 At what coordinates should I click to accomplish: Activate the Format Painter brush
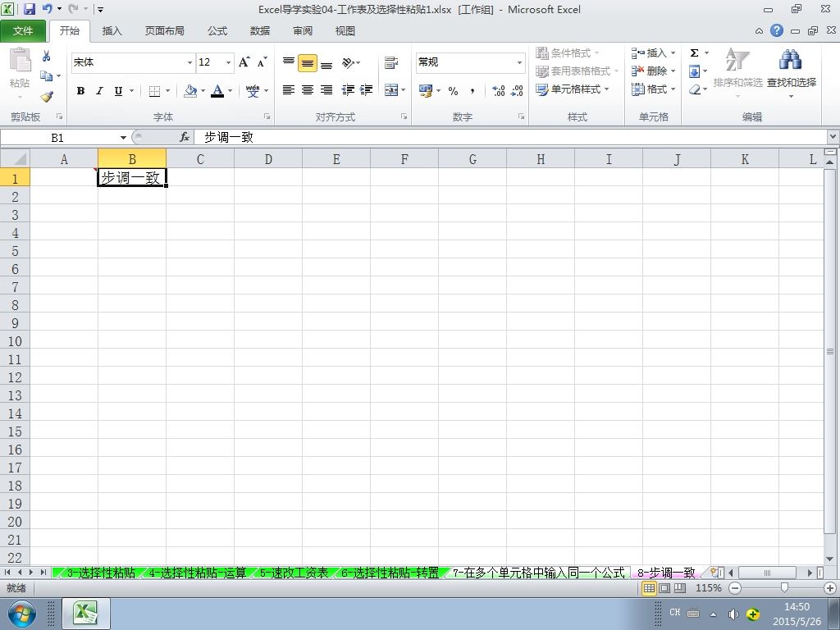[47, 97]
